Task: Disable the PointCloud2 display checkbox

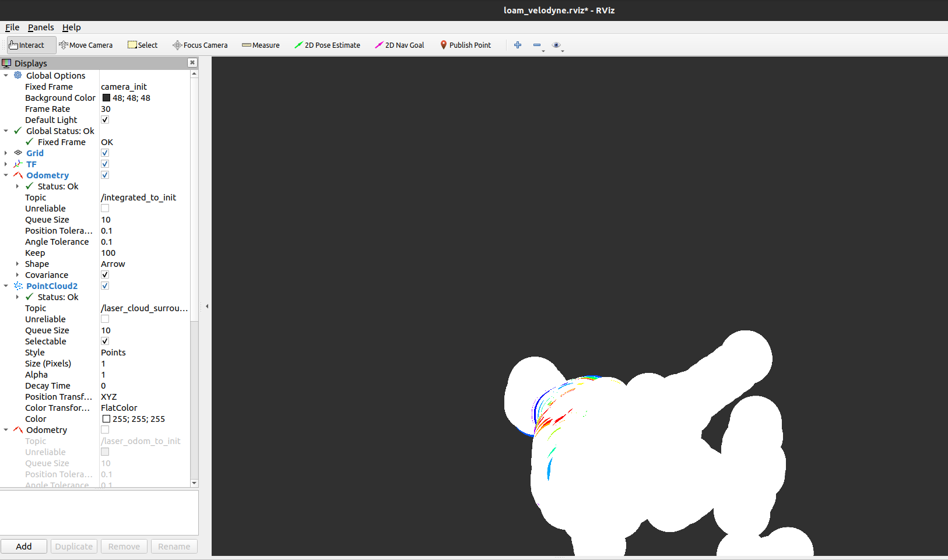Action: tap(105, 286)
